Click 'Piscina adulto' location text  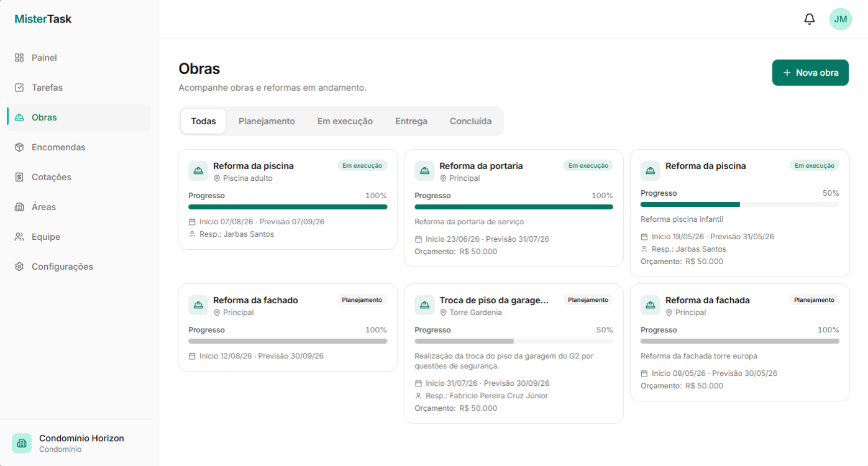coord(248,178)
